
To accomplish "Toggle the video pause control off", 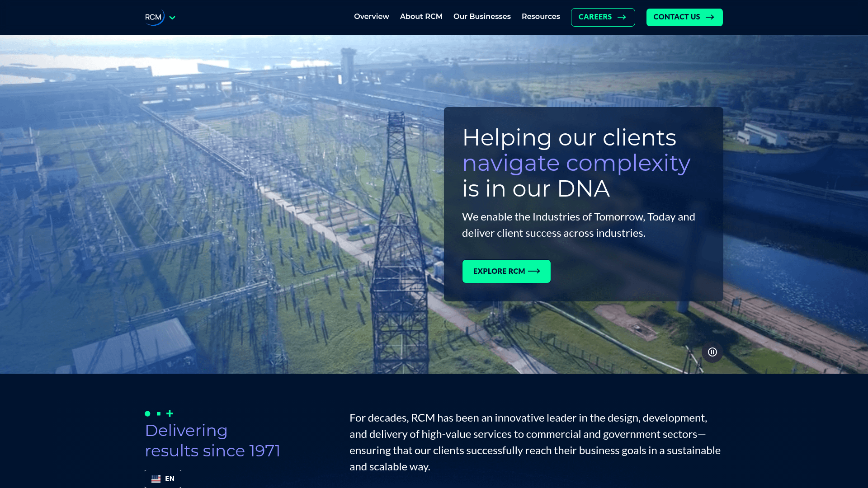I will click(x=712, y=352).
